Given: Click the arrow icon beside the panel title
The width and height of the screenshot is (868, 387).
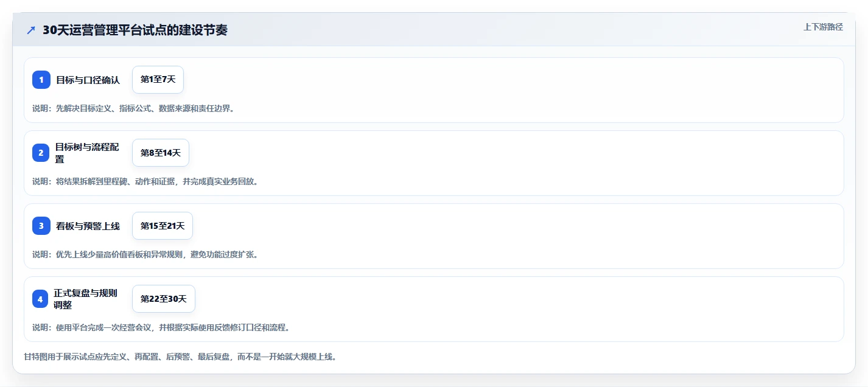Looking at the screenshot, I should point(31,30).
